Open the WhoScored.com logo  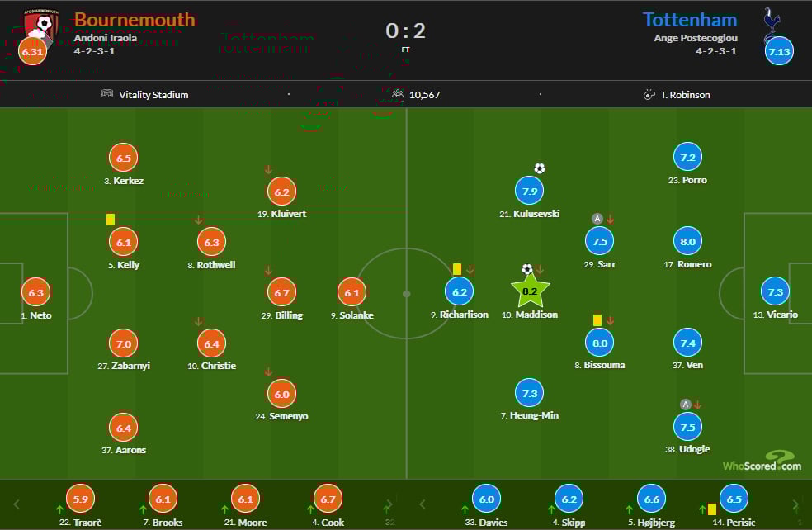[x=762, y=461]
